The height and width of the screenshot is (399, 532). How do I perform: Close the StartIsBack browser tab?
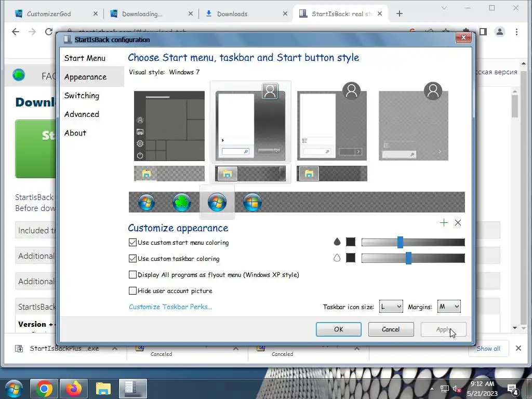tap(380, 14)
